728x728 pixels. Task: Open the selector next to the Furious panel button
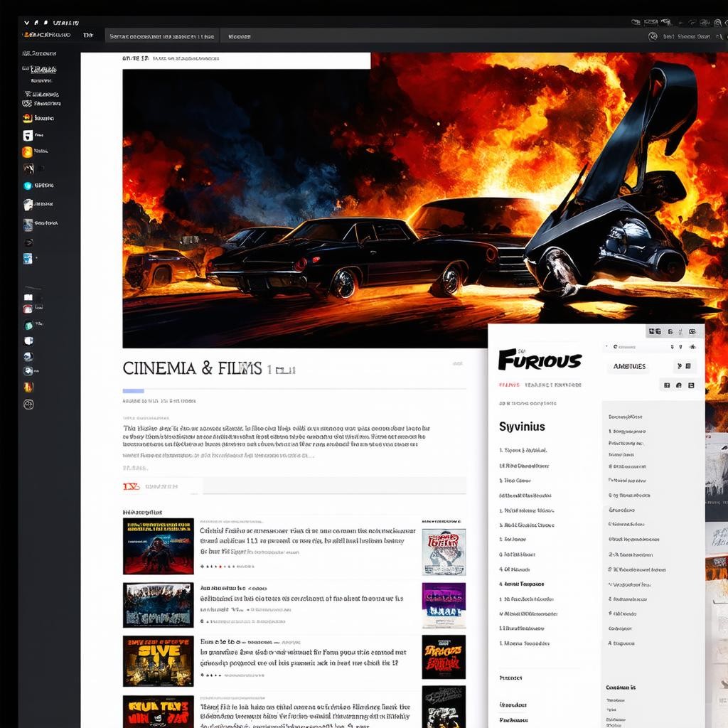683,366
